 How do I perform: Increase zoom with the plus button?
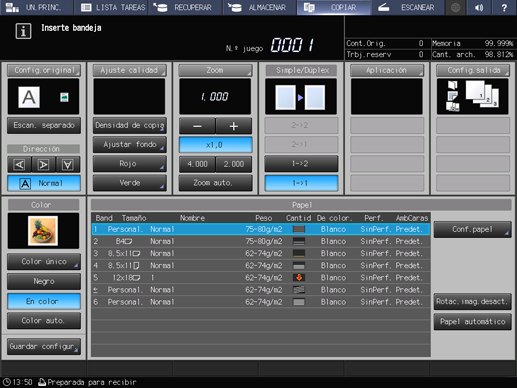tap(234, 126)
